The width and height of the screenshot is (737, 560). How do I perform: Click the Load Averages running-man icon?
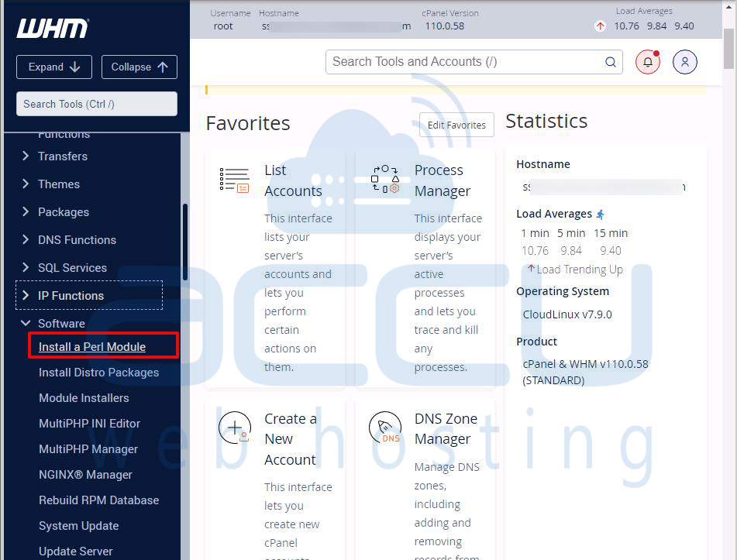click(601, 215)
